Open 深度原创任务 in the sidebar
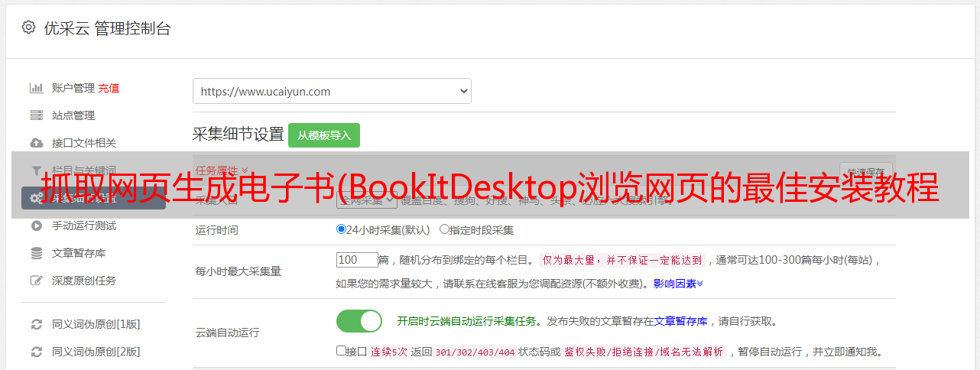The height and width of the screenshot is (370, 980). [x=84, y=281]
